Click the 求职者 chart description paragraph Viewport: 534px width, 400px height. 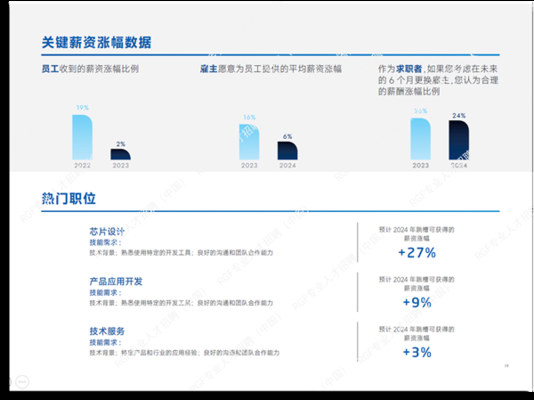click(438, 80)
